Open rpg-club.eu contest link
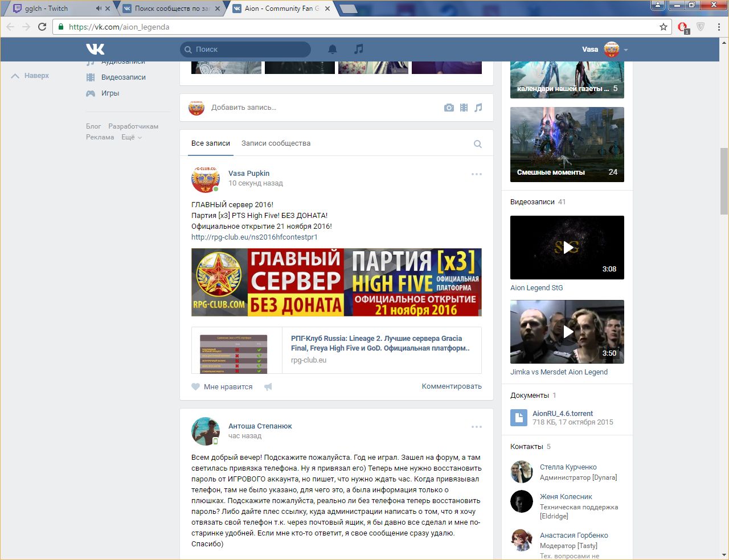This screenshot has height=560, width=729. coord(255,237)
